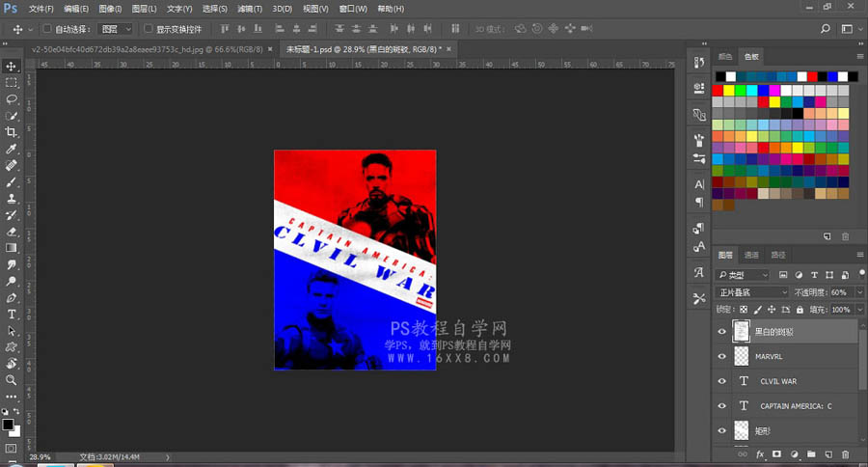Screen dimensions: 868x467
Task: Toggle lock transparent pixels
Action: point(744,310)
